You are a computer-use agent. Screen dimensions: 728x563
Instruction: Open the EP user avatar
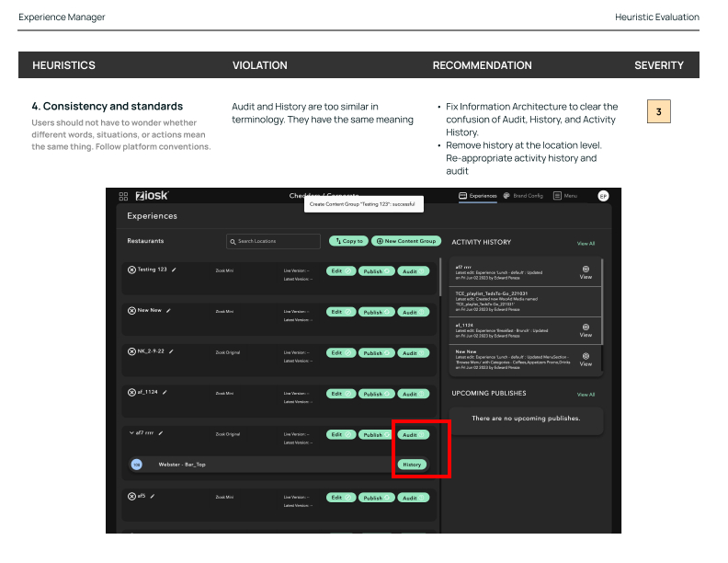point(603,196)
